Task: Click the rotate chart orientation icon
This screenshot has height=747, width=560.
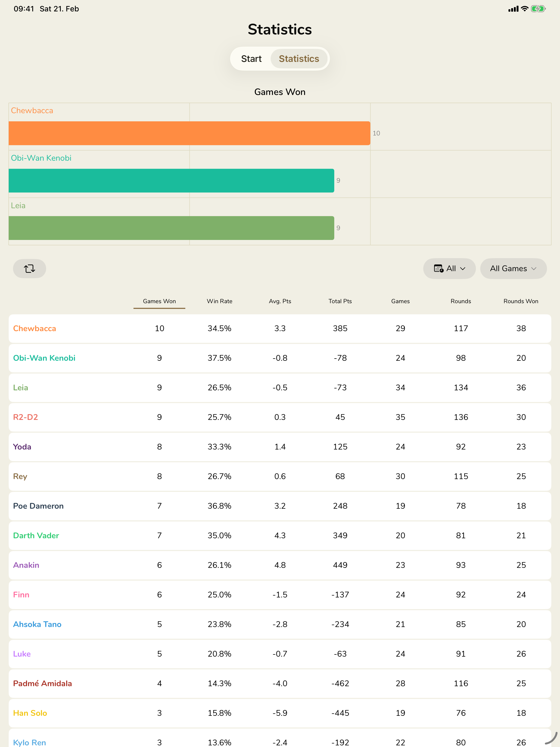Action: [29, 268]
